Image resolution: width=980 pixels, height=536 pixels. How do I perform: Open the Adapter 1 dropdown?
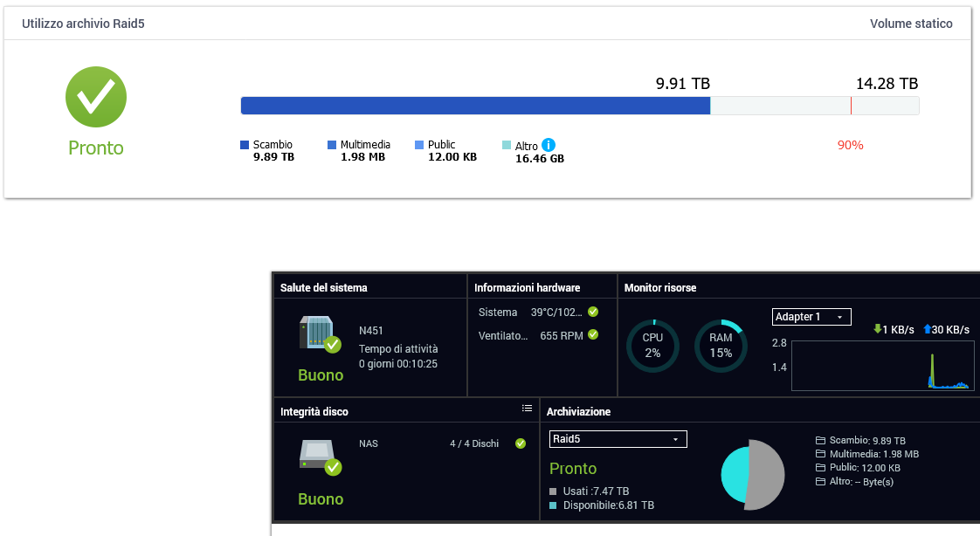click(811, 317)
